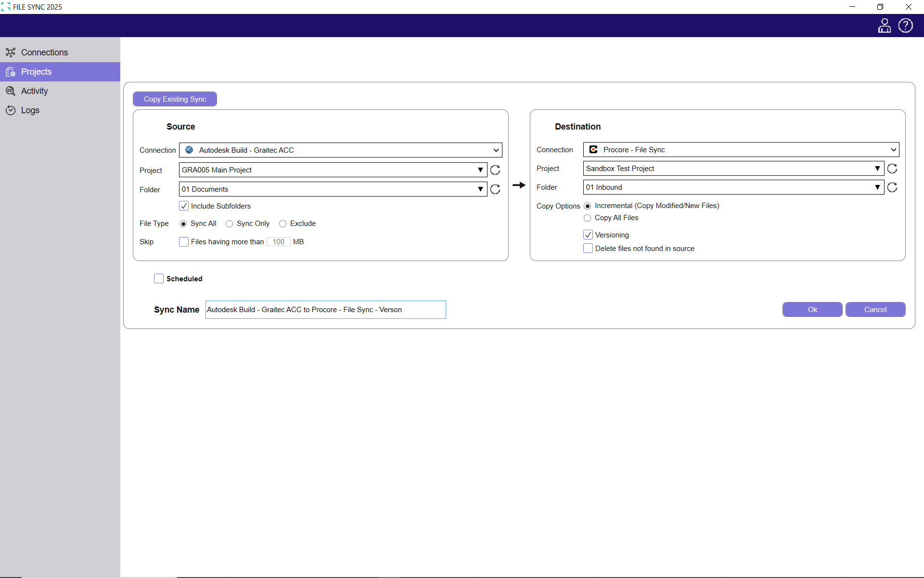The width and height of the screenshot is (924, 578).
Task: Select the Sync Only radio button
Action: point(230,224)
